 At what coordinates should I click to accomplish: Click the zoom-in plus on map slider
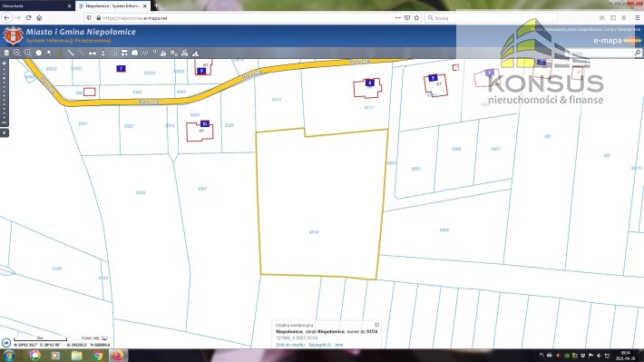coord(5,64)
